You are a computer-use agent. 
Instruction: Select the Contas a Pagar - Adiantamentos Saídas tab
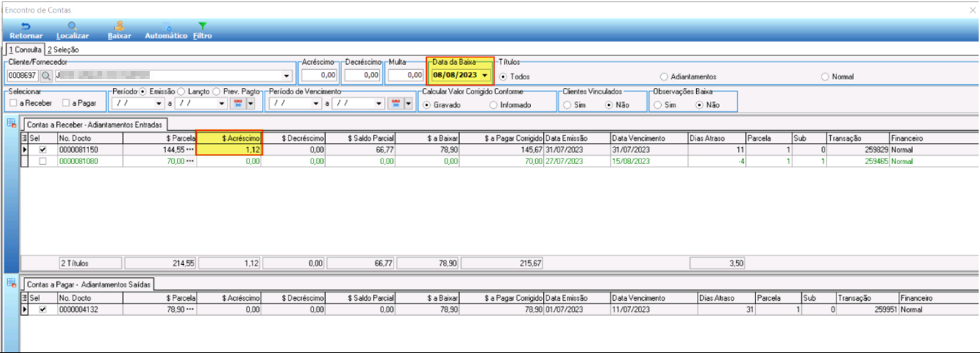[x=89, y=283]
